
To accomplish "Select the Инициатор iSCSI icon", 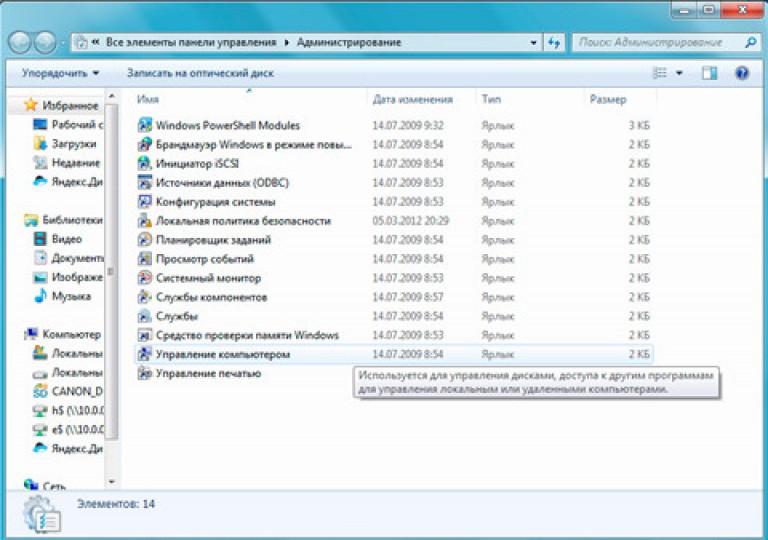I will tap(144, 163).
